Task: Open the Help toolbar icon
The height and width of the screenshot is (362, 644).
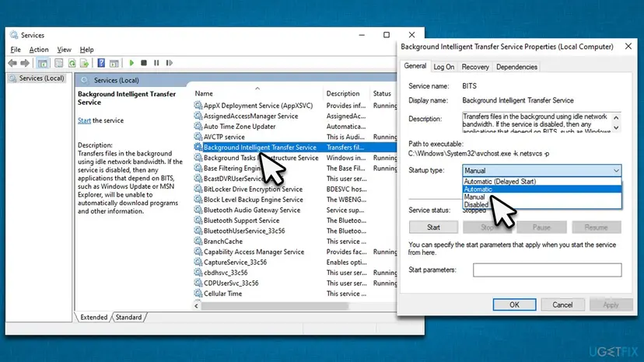Action: (101, 63)
